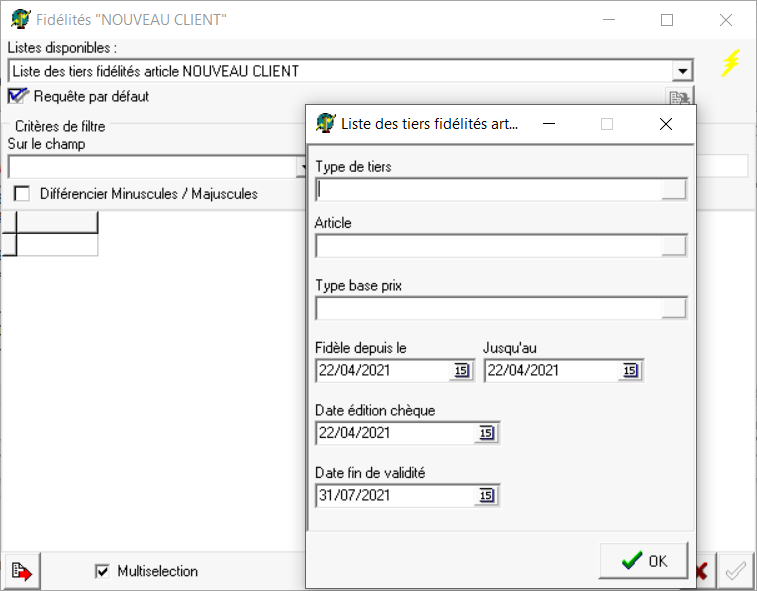
Task: Open the Type base prix lookup button
Action: click(x=674, y=308)
